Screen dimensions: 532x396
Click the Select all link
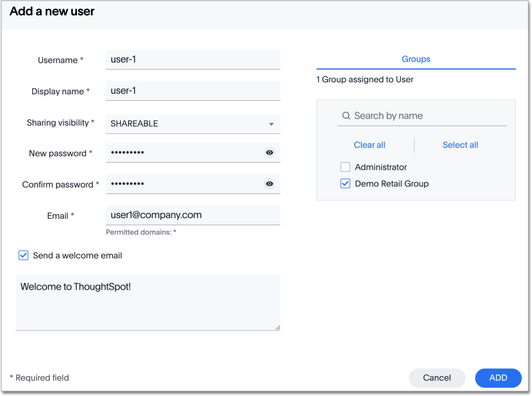coord(460,145)
